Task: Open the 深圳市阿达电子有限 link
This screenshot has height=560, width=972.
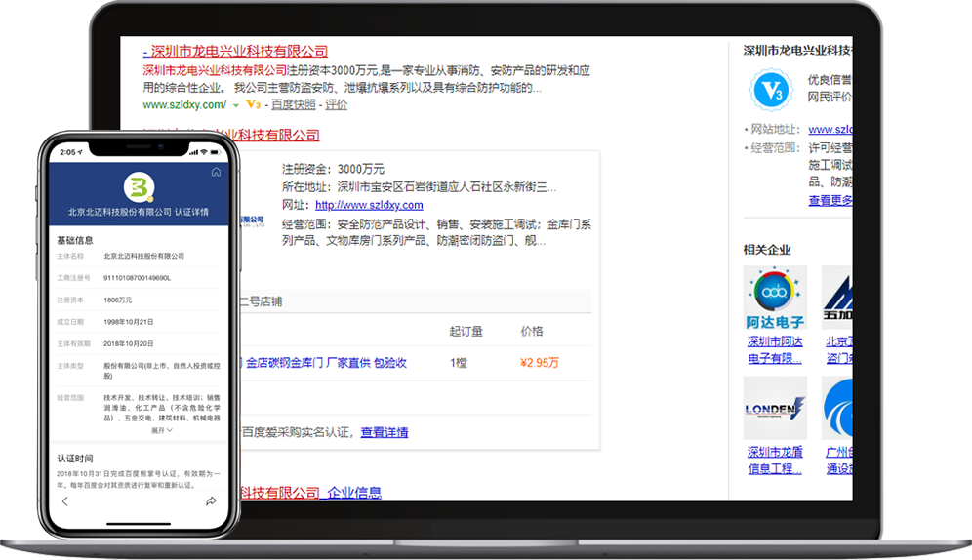Action: click(775, 349)
